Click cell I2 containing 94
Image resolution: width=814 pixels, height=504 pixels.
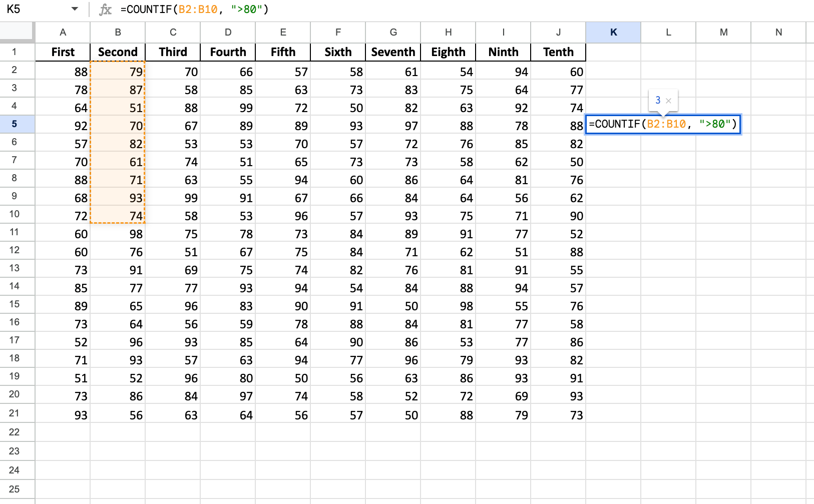point(503,71)
